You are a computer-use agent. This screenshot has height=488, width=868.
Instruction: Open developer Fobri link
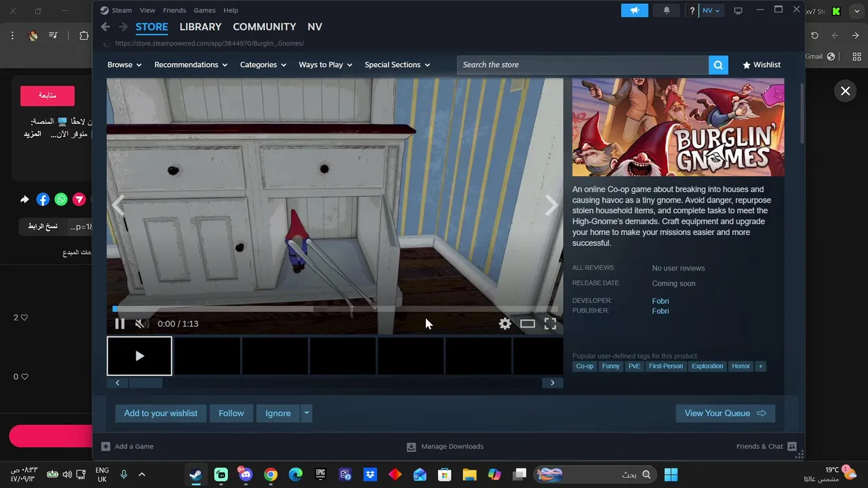click(660, 301)
